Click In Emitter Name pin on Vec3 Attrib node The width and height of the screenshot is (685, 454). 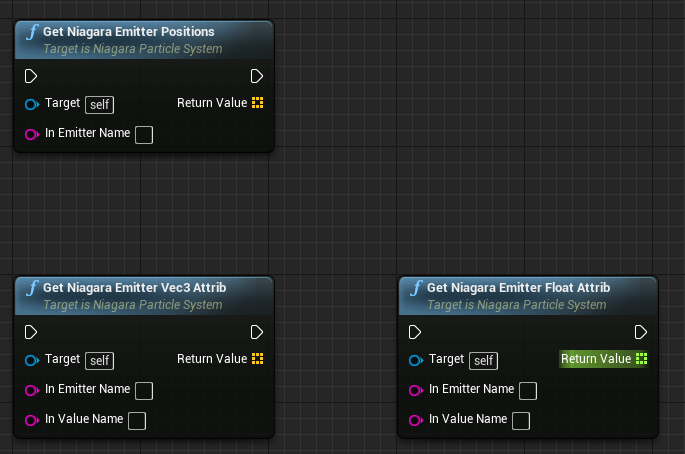32,390
